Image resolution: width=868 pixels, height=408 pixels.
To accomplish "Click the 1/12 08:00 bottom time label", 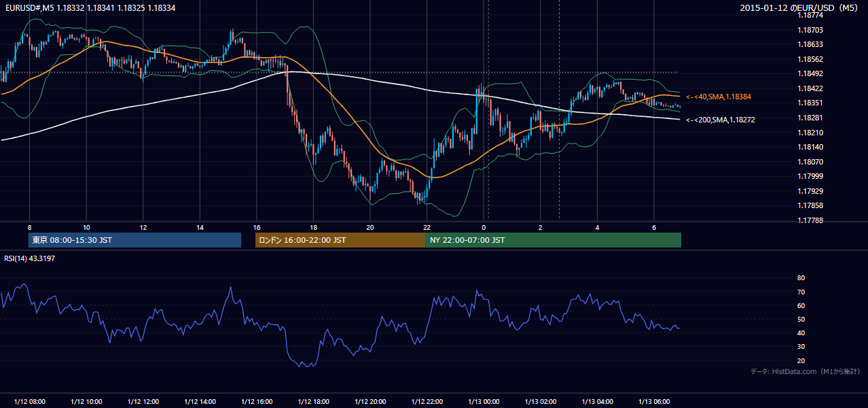I will pyautogui.click(x=29, y=401).
